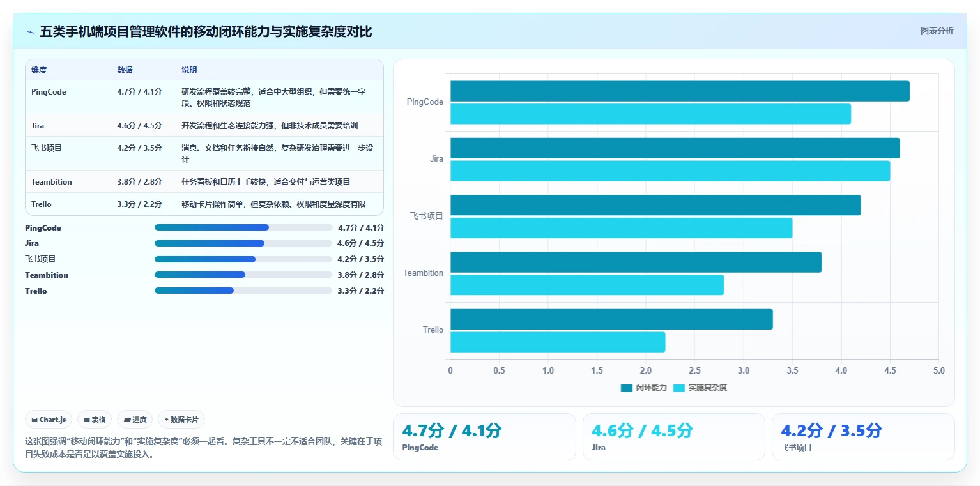Click PingCode label on chart y-axis
Viewport: 980px width, 486px height.
[x=425, y=102]
